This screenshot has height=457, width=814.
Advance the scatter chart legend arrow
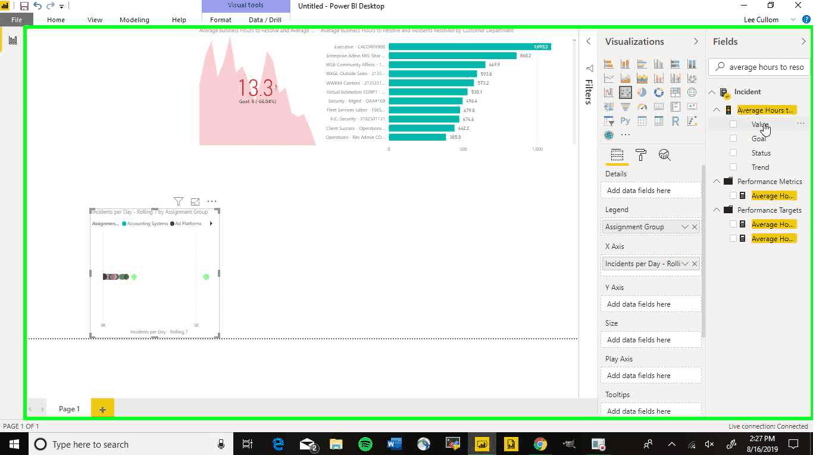(x=211, y=224)
